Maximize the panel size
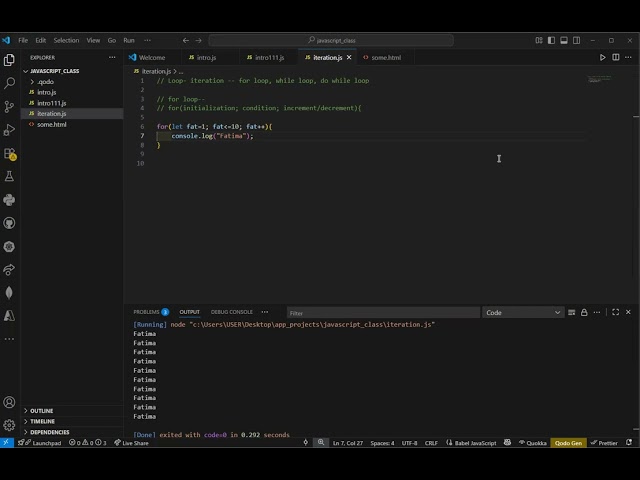 616,312
